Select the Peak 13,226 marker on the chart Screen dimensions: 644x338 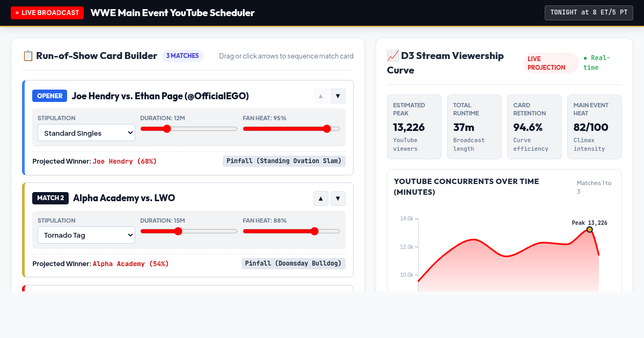(x=590, y=230)
